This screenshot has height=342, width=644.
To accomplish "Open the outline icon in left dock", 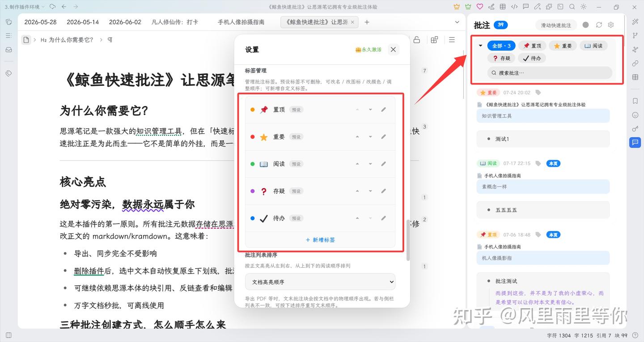I will pyautogui.click(x=8, y=36).
